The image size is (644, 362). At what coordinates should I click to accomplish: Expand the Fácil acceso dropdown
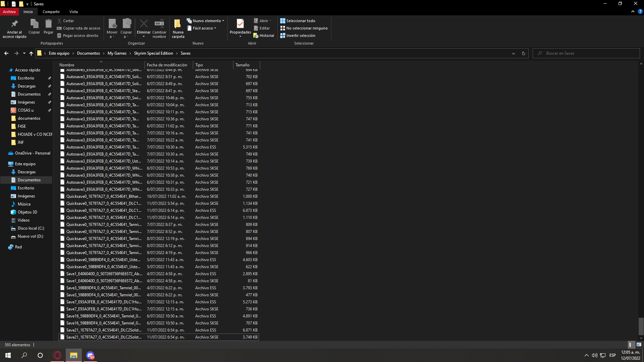coord(202,28)
